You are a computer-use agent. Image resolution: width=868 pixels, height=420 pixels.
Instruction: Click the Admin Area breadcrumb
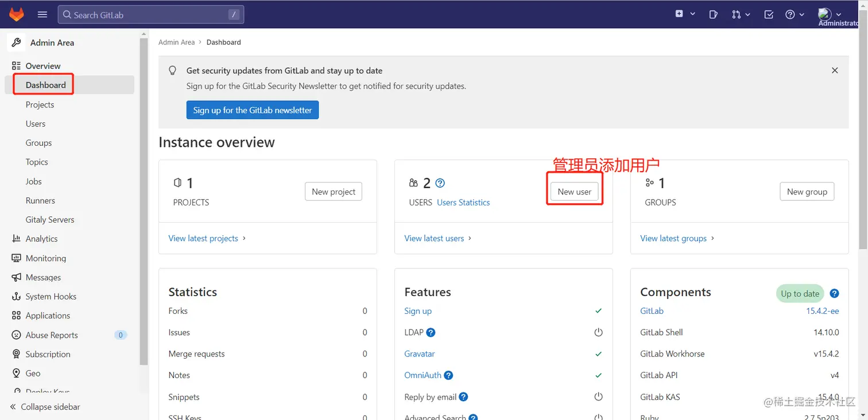pos(176,42)
